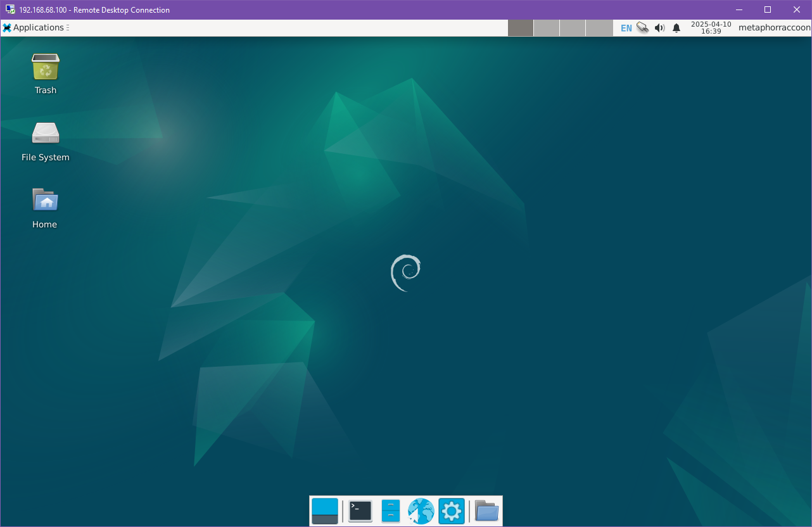Open the calendar from clock 2025-04-10
This screenshot has width=812, height=527.
tap(711, 28)
